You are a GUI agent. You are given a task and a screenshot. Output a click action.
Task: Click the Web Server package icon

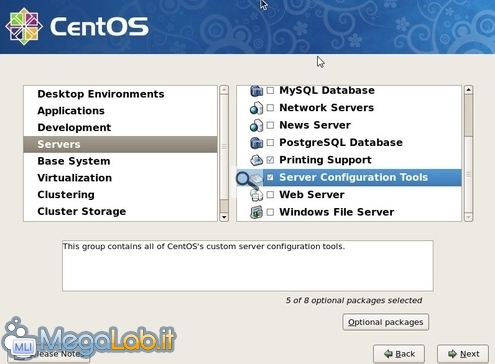pos(256,194)
